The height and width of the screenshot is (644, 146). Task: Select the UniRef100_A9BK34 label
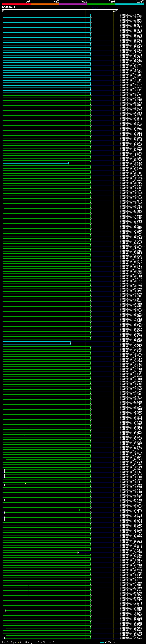click(x=131, y=175)
